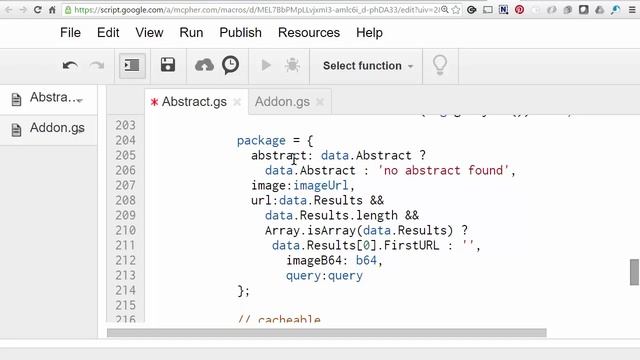Close the Addon.gs tab

click(320, 102)
